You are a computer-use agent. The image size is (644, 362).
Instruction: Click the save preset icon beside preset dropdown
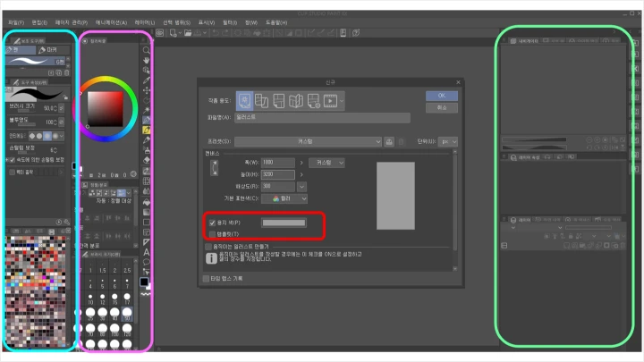click(x=389, y=141)
